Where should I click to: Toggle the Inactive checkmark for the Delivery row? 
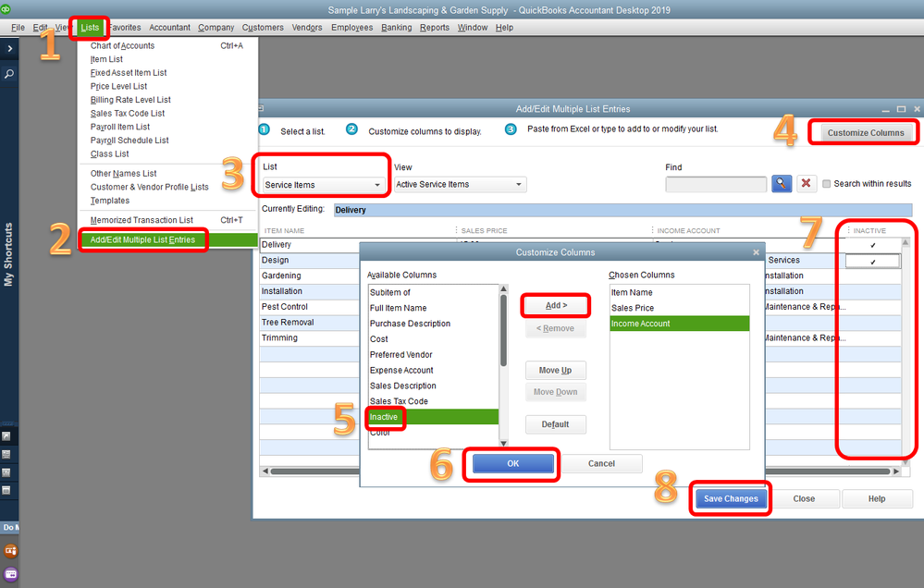click(x=873, y=245)
